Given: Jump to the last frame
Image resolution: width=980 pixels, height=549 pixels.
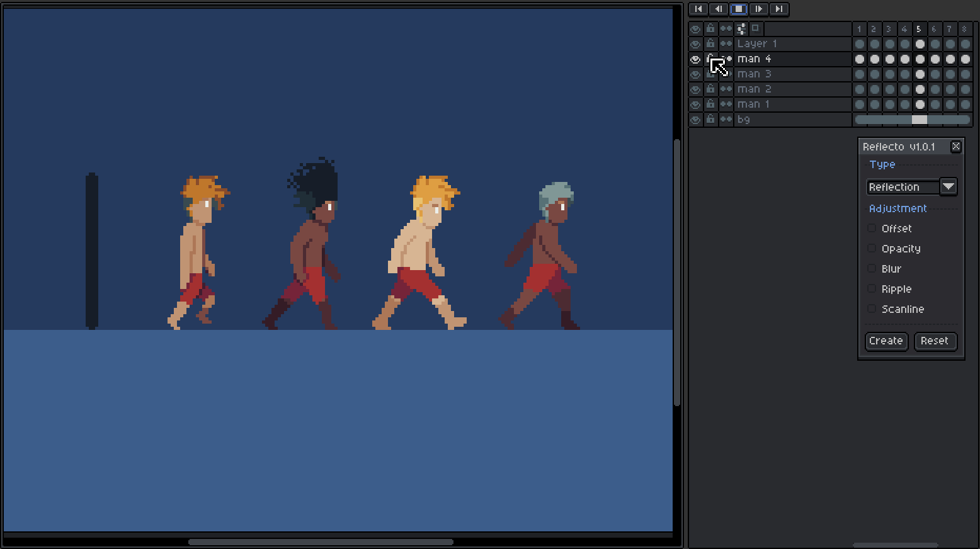Looking at the screenshot, I should (x=779, y=9).
